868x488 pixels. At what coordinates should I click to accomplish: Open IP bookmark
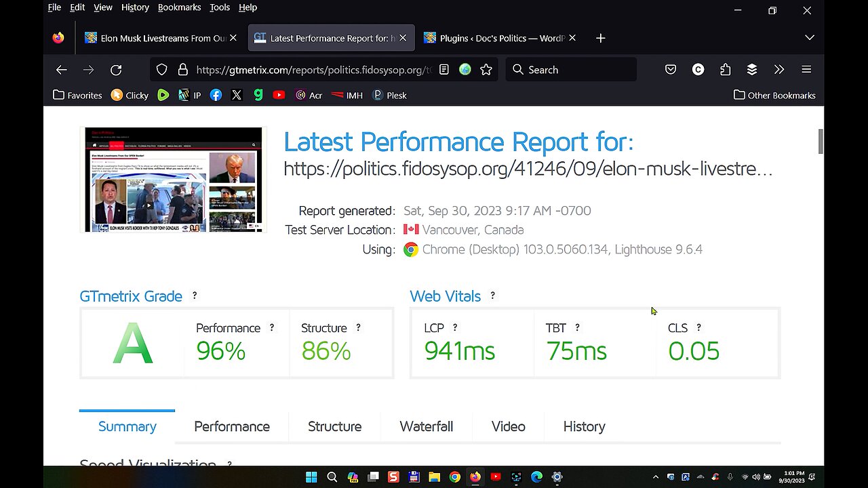pos(190,96)
